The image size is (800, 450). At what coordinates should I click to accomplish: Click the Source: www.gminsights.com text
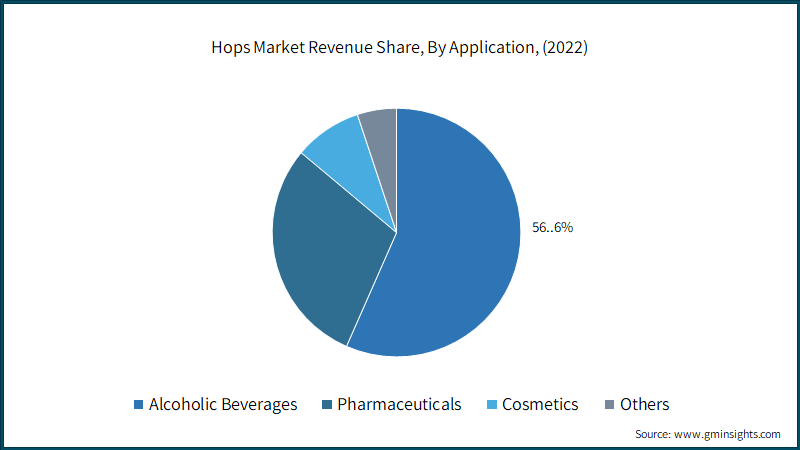[x=708, y=434]
